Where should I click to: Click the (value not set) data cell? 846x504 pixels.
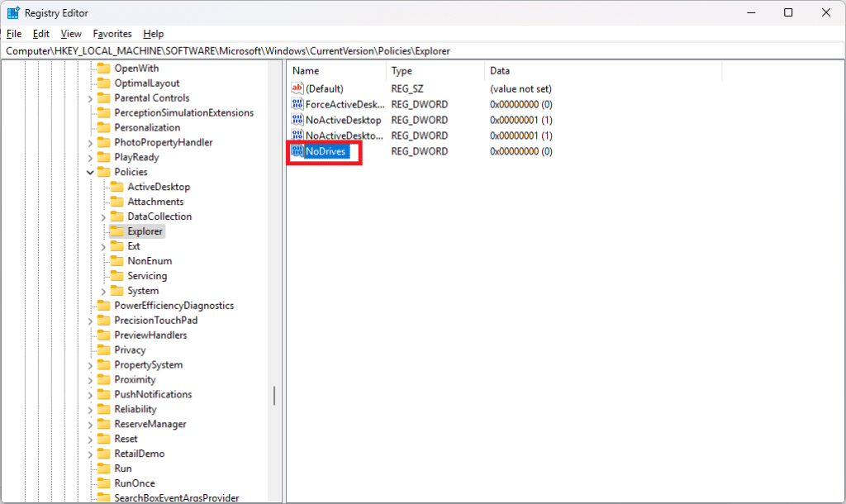click(520, 88)
